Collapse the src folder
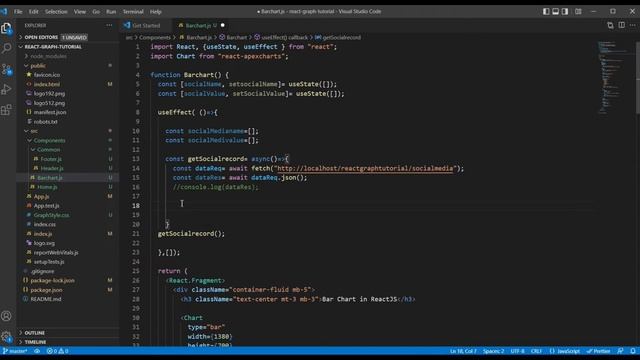 pyautogui.click(x=67, y=131)
